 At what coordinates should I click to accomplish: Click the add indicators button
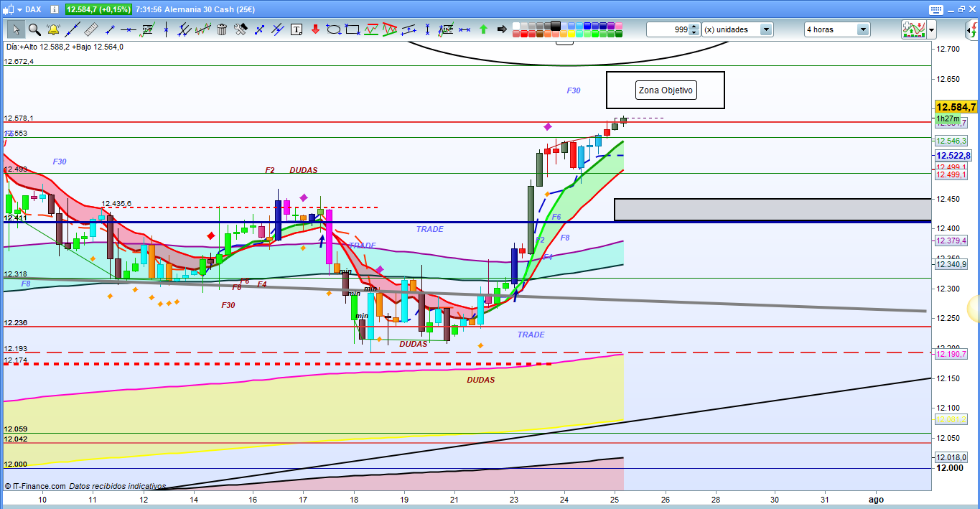(913, 29)
